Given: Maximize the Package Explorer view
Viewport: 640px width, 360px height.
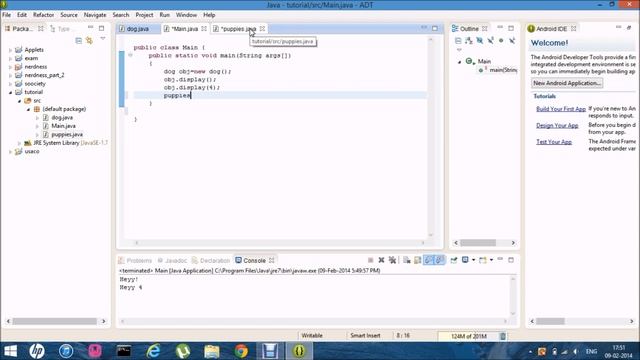Looking at the screenshot, I should click(102, 28).
